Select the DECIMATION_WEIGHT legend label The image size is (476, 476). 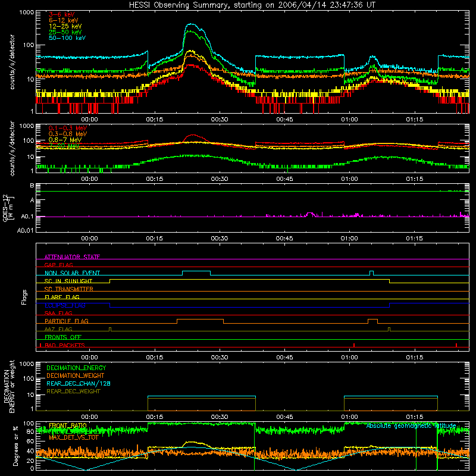76,375
